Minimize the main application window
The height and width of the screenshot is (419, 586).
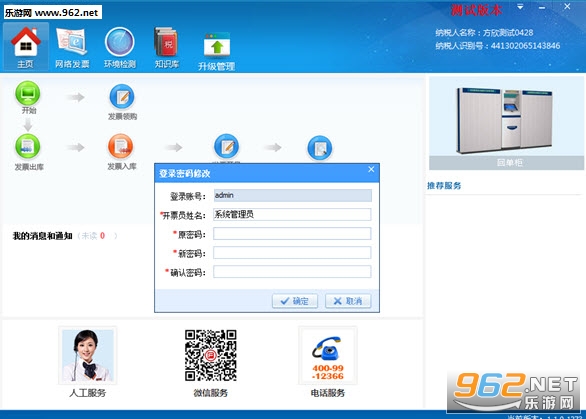click(542, 7)
